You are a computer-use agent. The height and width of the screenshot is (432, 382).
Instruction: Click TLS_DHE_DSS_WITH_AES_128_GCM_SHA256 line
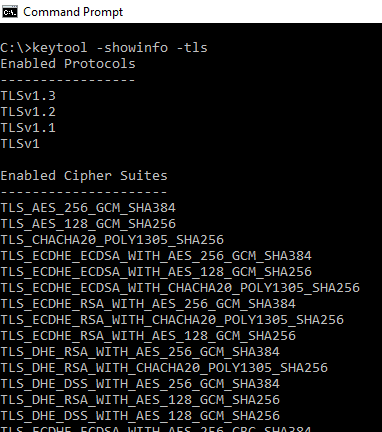tap(140, 416)
